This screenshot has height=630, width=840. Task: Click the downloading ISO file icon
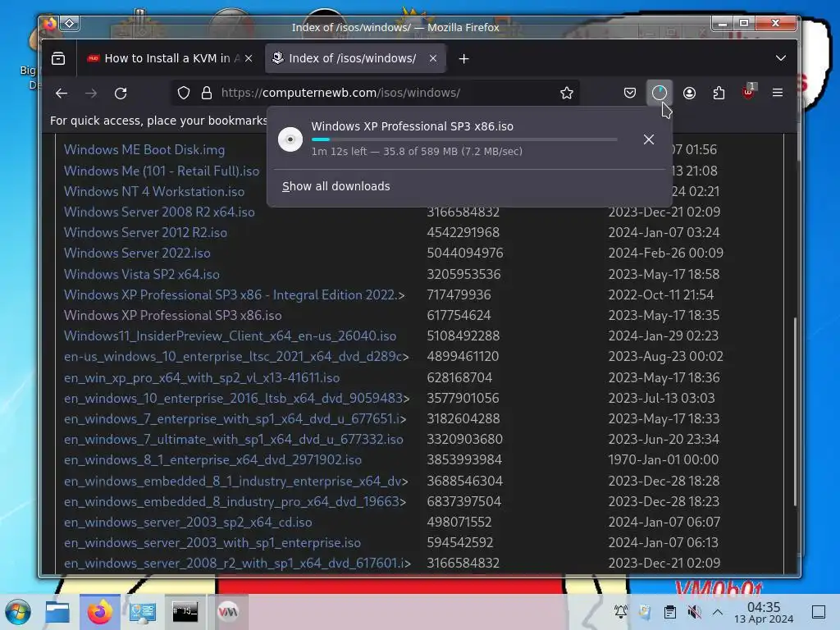[290, 139]
